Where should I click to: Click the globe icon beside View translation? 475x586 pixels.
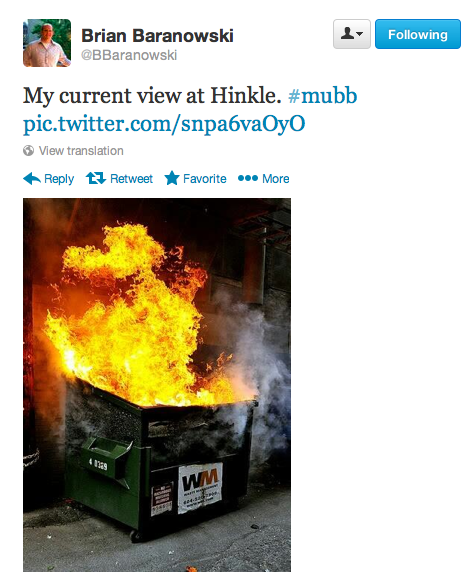pos(28,150)
